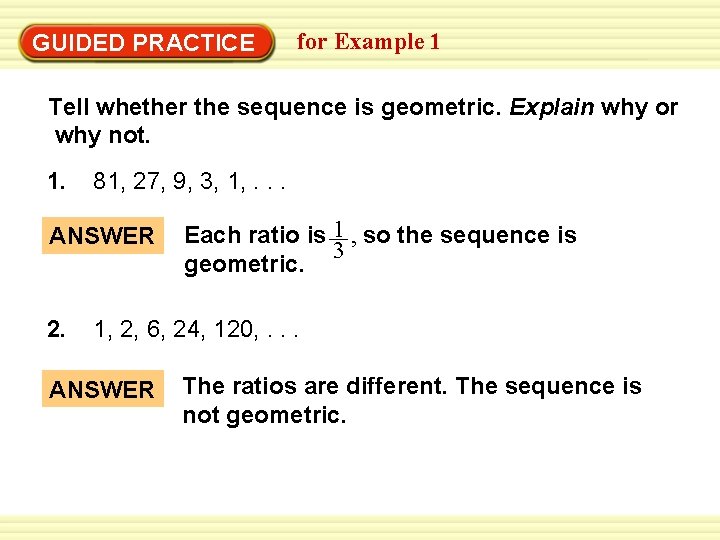Click the word 'geometric.' under first answer
Image resolution: width=720 pixels, height=540 pixels.
[x=244, y=265]
